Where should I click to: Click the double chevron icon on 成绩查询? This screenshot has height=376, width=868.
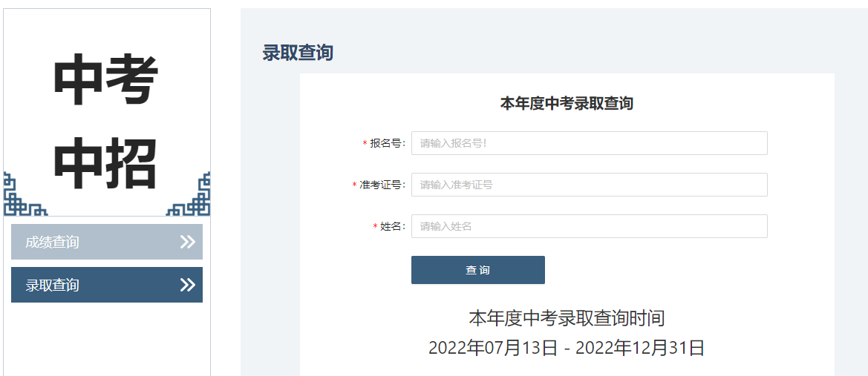click(x=187, y=242)
